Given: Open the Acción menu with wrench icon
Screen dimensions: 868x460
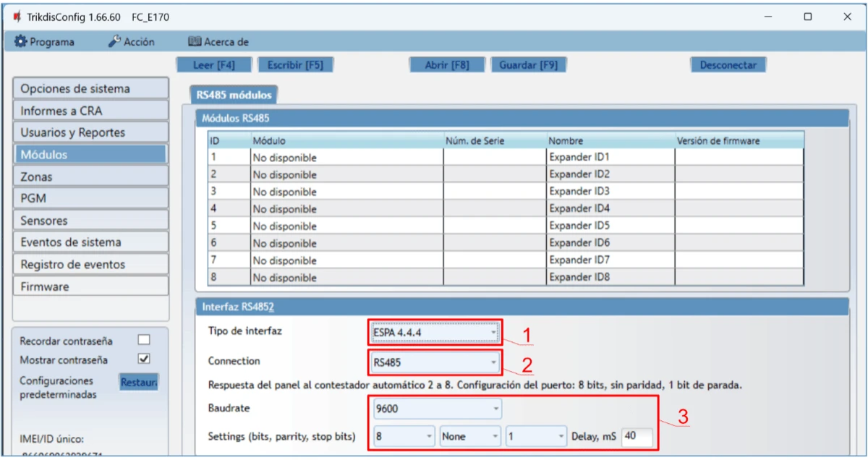Looking at the screenshot, I should point(131,42).
